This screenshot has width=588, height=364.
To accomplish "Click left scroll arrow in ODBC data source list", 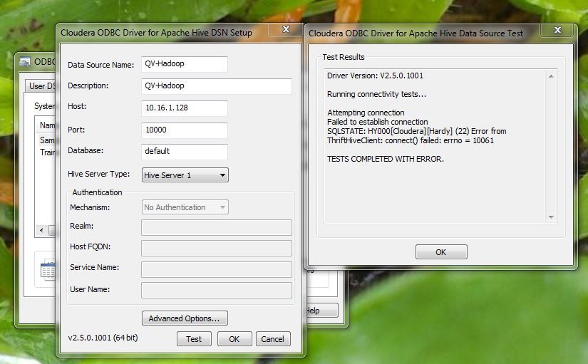I will tap(41, 230).
